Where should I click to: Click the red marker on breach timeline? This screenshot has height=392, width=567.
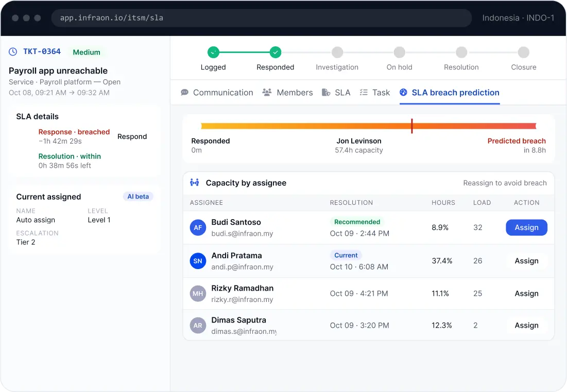412,126
